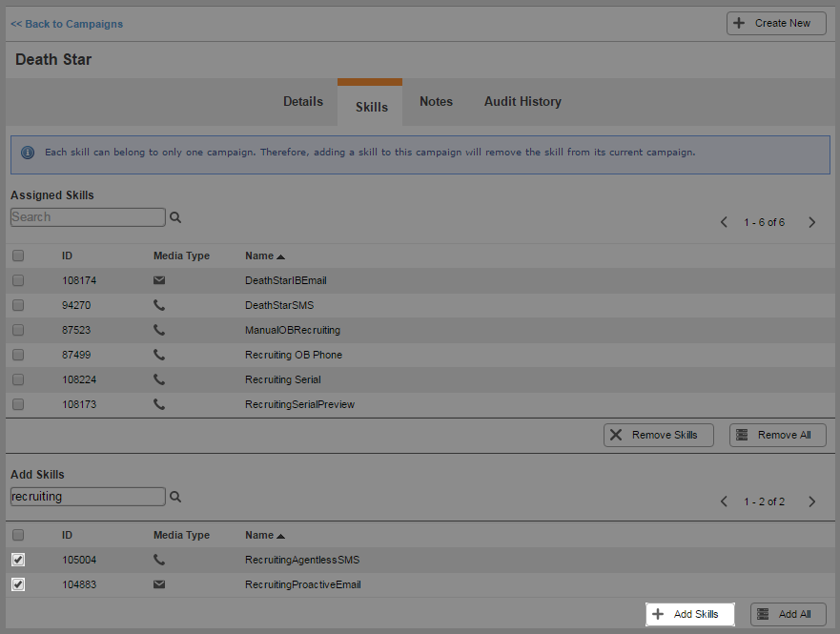This screenshot has height=634, width=840.
Task: Click skill ID 104883
Action: click(79, 584)
